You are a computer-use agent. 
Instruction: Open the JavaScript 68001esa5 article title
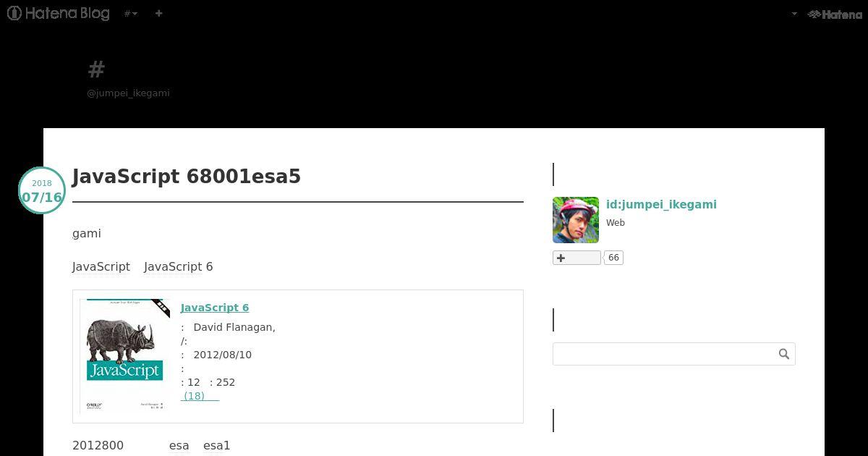point(187,177)
